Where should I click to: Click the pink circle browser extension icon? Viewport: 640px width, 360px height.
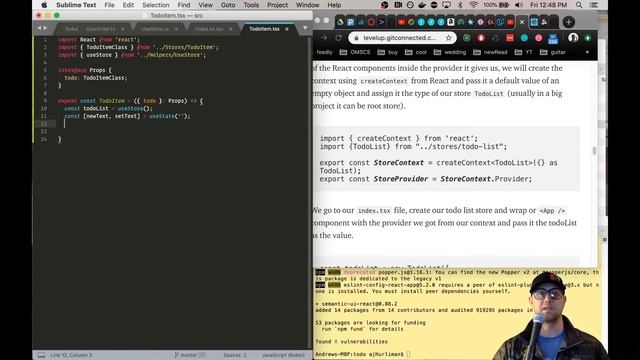(539, 38)
